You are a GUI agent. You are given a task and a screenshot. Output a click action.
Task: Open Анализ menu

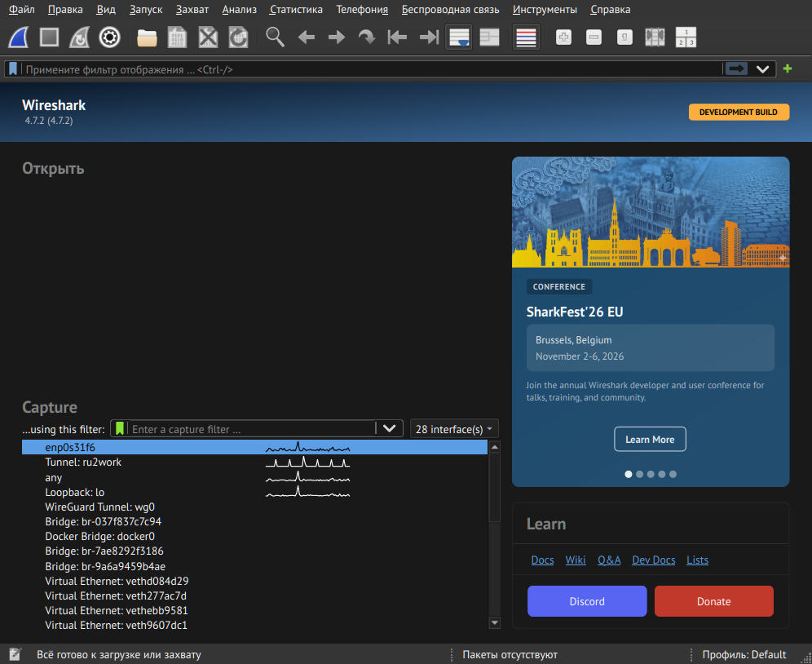point(239,9)
